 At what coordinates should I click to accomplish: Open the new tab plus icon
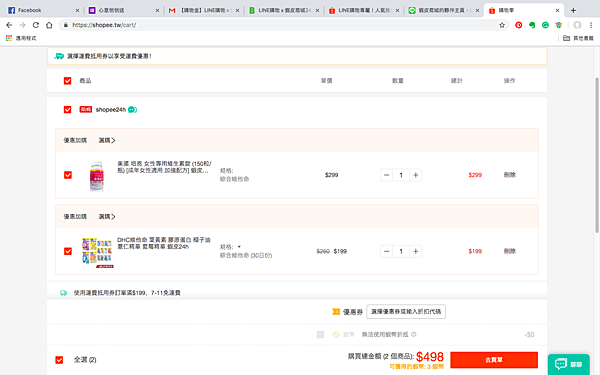click(573, 10)
